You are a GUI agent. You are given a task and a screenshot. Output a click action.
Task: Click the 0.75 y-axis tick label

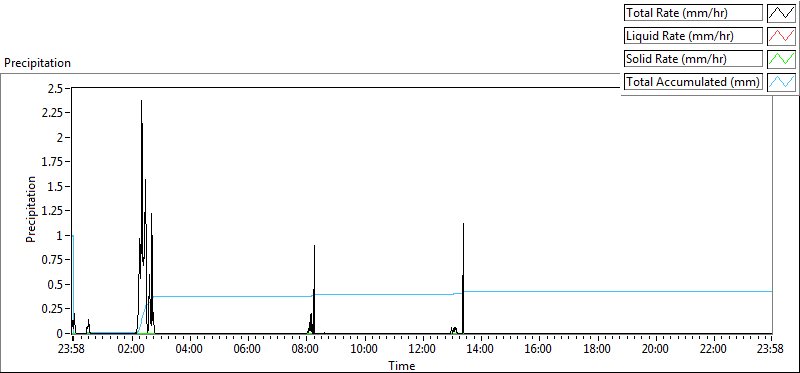coord(53,260)
